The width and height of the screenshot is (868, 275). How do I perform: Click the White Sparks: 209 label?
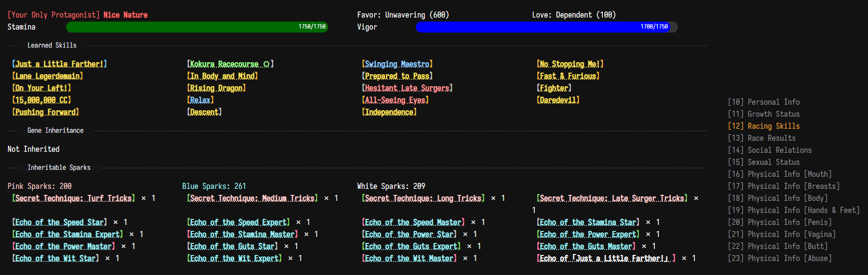(391, 186)
